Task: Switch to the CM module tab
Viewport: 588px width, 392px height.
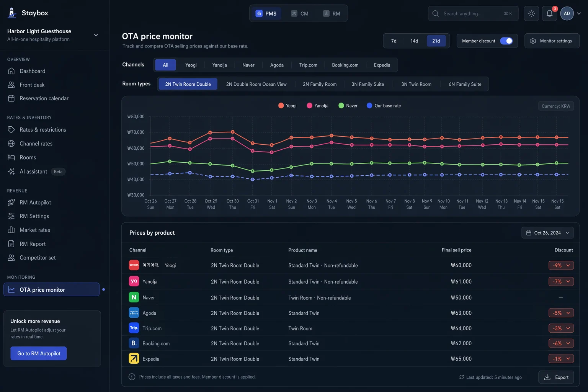Action: point(300,13)
